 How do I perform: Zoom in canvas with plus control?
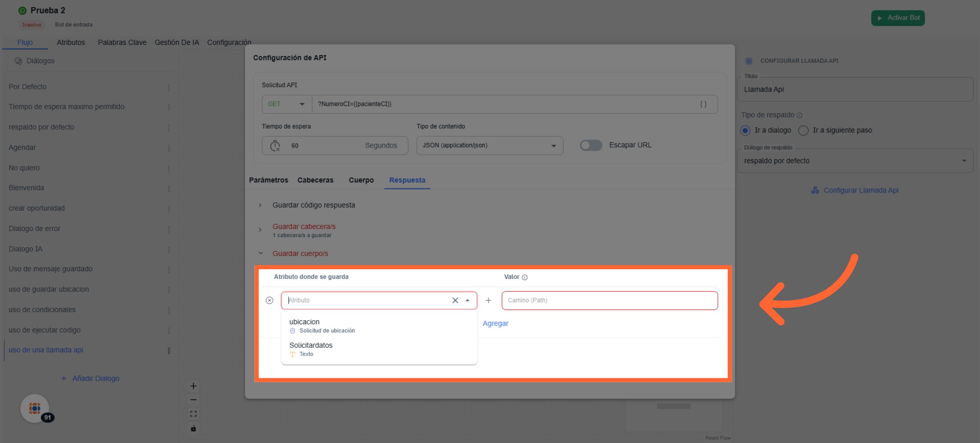pos(194,386)
